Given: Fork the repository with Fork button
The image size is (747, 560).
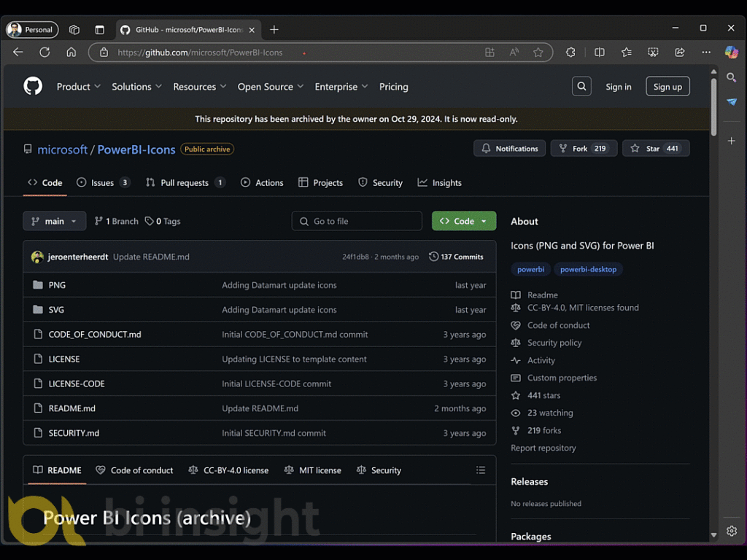Looking at the screenshot, I should 584,149.
